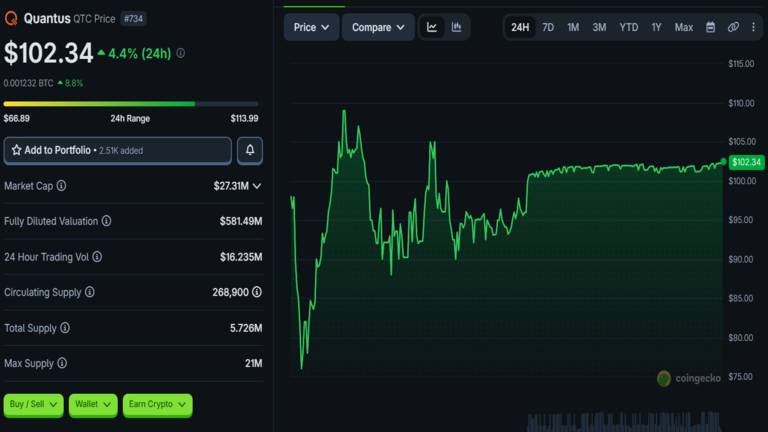Click the 24h Range progress bar
This screenshot has width=768, height=432.
(x=131, y=104)
